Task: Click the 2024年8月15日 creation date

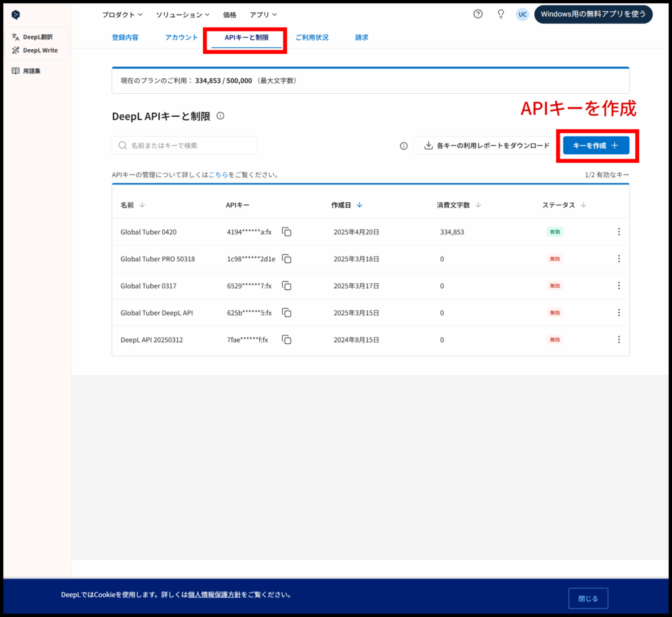Action: click(356, 340)
